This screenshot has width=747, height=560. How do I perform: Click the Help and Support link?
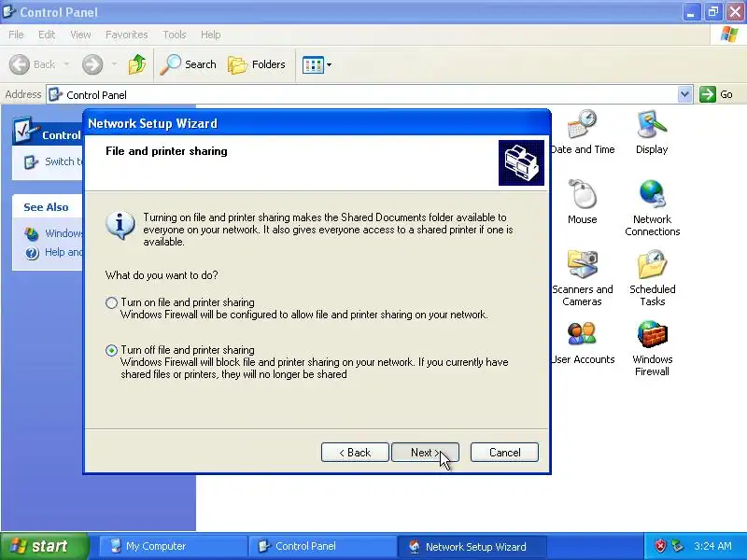[x=63, y=252]
